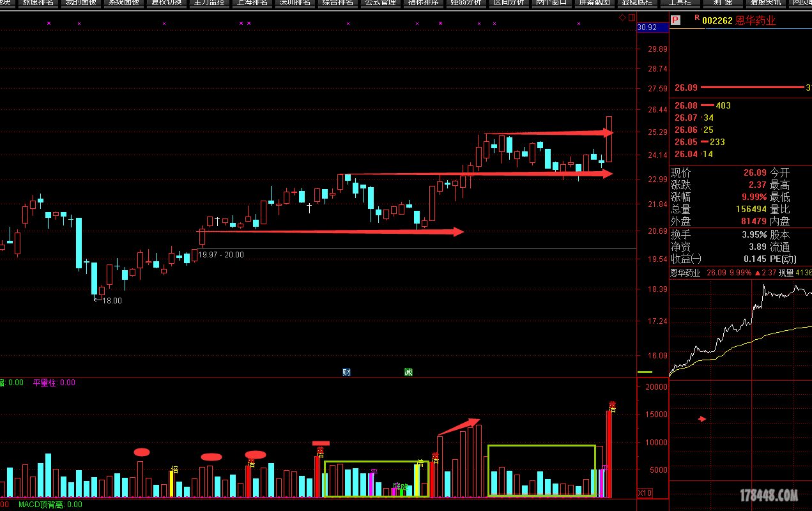The image size is (812, 511).
Task: Click the red P icon beside stock code
Action: [675, 20]
